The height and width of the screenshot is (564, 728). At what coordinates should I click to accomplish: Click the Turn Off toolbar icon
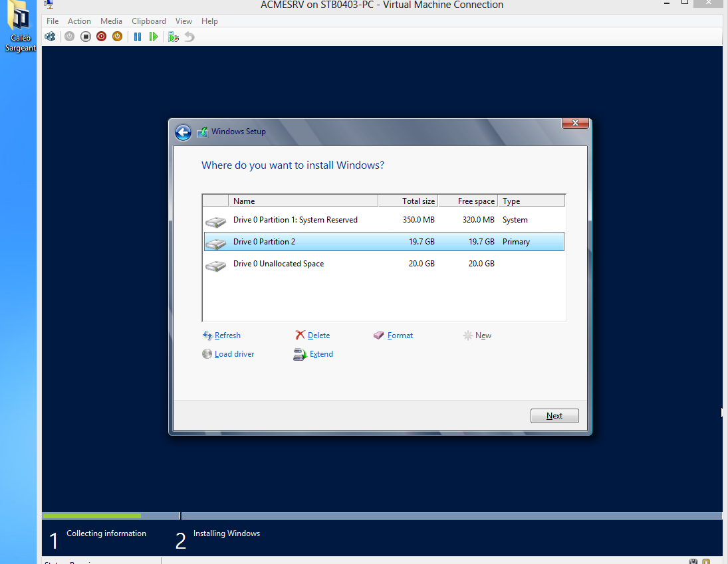pos(85,37)
